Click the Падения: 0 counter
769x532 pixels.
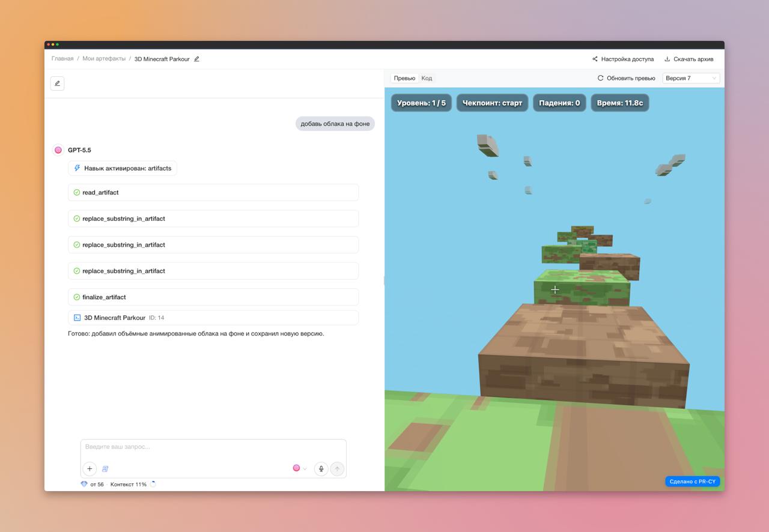559,103
